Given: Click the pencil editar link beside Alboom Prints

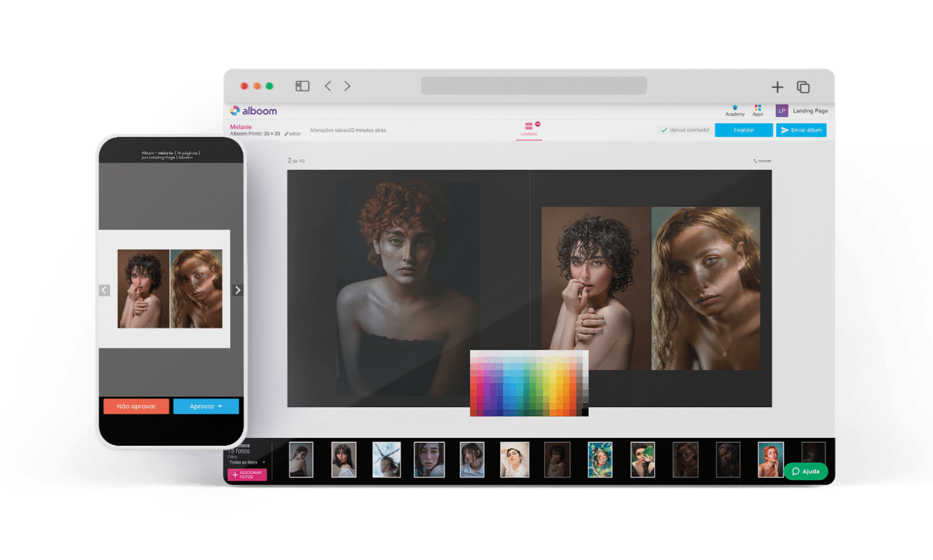Looking at the screenshot, I should pyautogui.click(x=293, y=134).
